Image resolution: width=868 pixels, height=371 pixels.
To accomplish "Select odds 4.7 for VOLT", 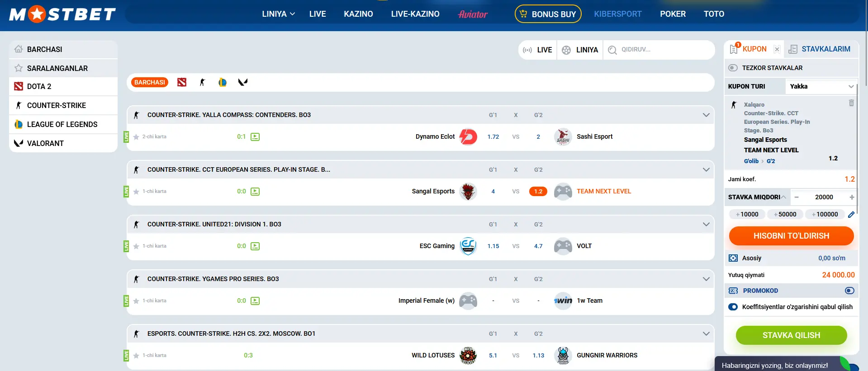I will tap(538, 246).
